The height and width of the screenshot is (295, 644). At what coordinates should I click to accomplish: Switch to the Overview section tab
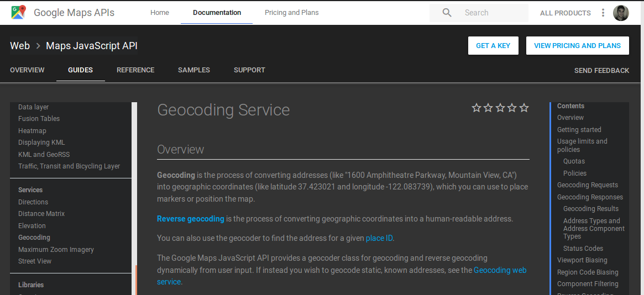click(27, 70)
